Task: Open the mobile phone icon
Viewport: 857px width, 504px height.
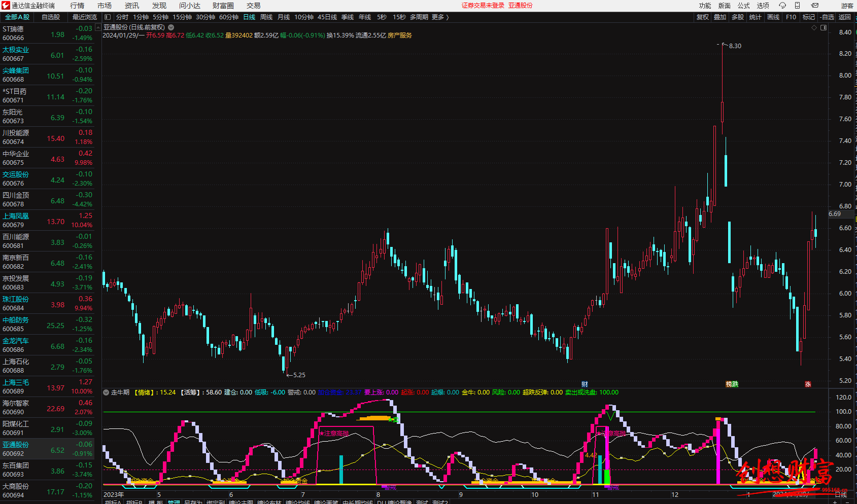Action: pyautogui.click(x=798, y=6)
